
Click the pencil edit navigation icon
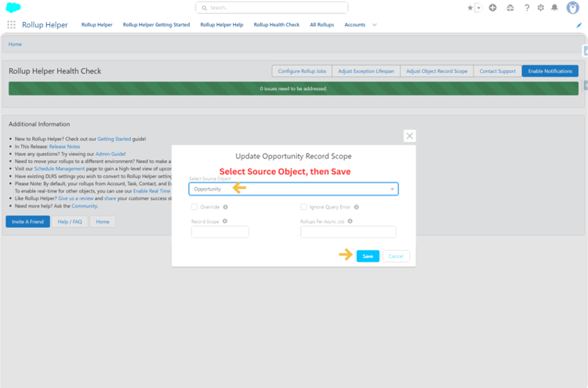579,25
